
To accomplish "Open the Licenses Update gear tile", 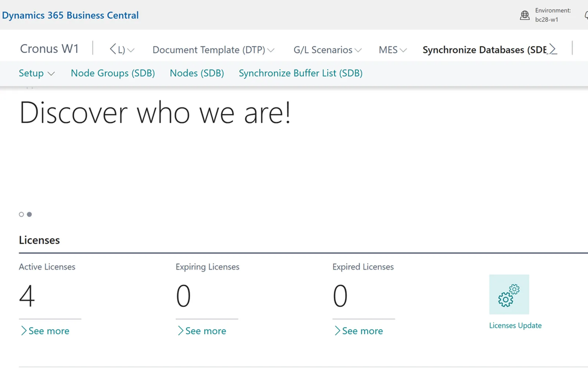I will 509,294.
